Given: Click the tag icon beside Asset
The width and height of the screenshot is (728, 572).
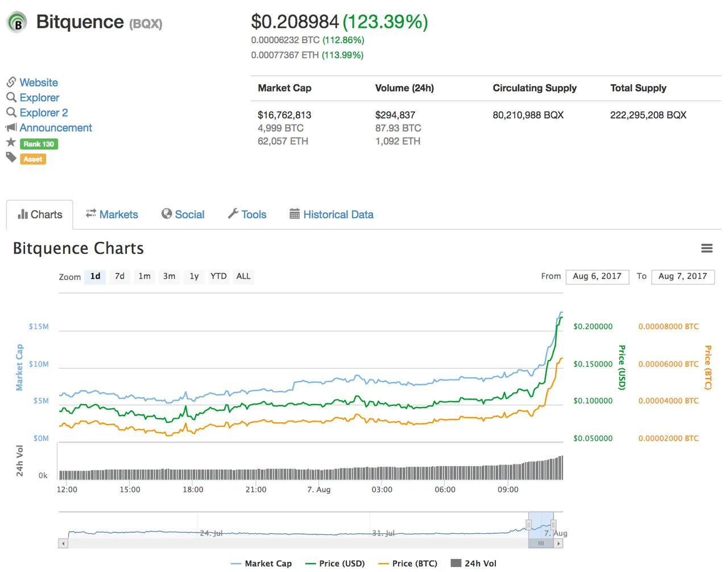Looking at the screenshot, I should point(11,158).
